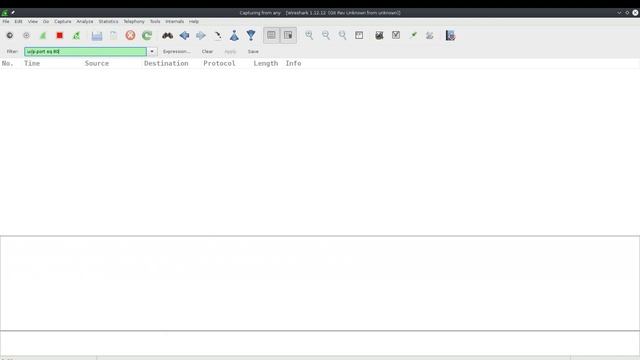640x360 pixels.
Task: Click the open capture file icon
Action: tap(97, 36)
